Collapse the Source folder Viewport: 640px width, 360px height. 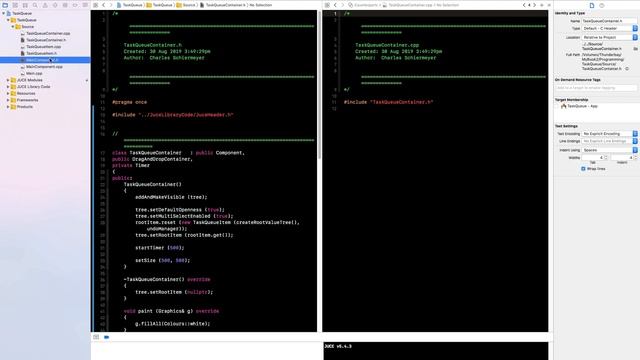pos(13,27)
